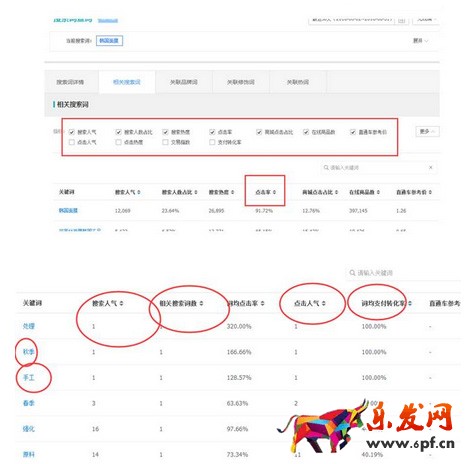Viewport: 465px width, 464px height.
Task: Open the 秋季 keyword link
Action: 29,352
